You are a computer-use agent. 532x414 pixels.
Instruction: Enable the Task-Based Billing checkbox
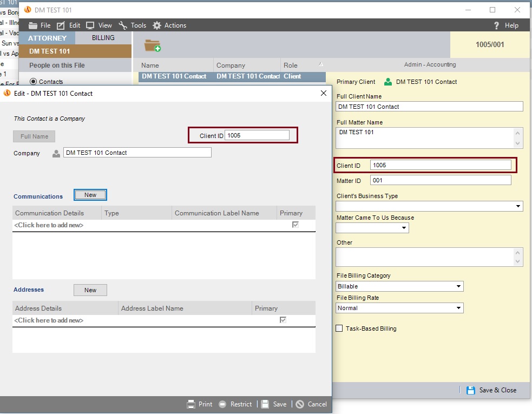tap(339, 328)
